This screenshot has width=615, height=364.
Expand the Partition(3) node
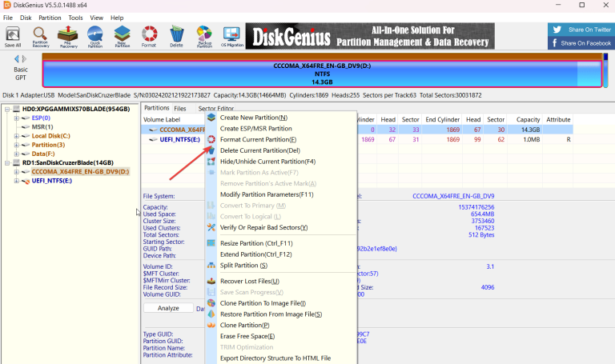[17, 145]
